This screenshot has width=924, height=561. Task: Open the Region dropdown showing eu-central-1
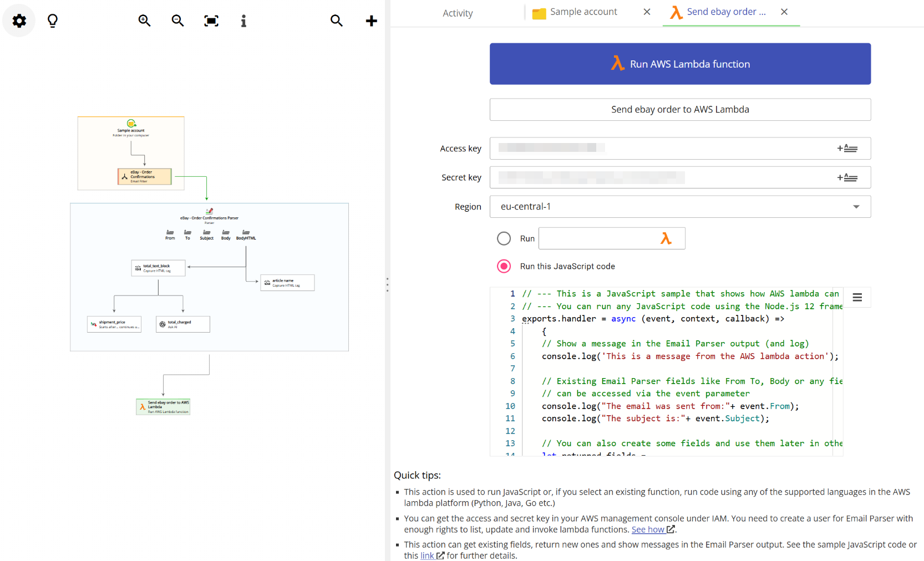(856, 206)
